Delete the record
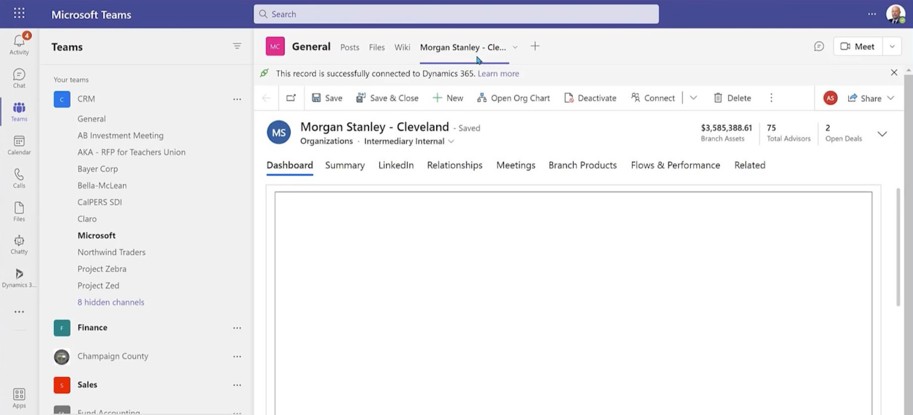 [x=732, y=98]
